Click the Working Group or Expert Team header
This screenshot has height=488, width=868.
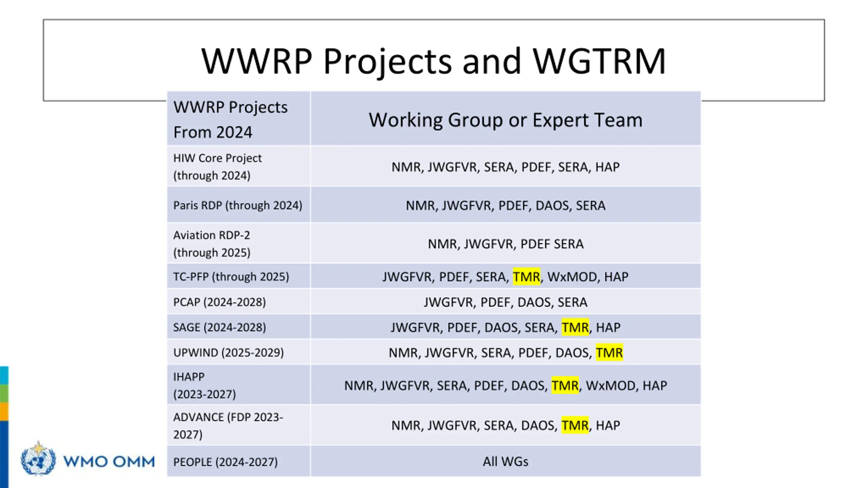point(506,119)
